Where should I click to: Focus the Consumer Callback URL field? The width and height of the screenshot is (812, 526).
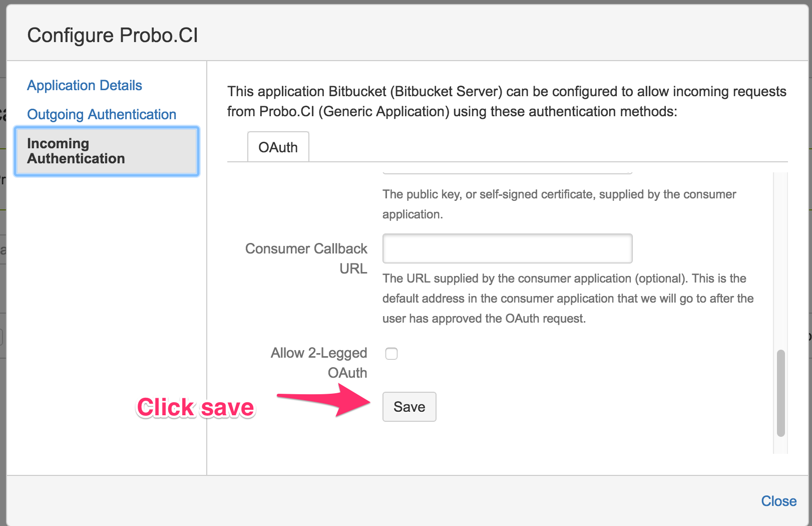507,248
